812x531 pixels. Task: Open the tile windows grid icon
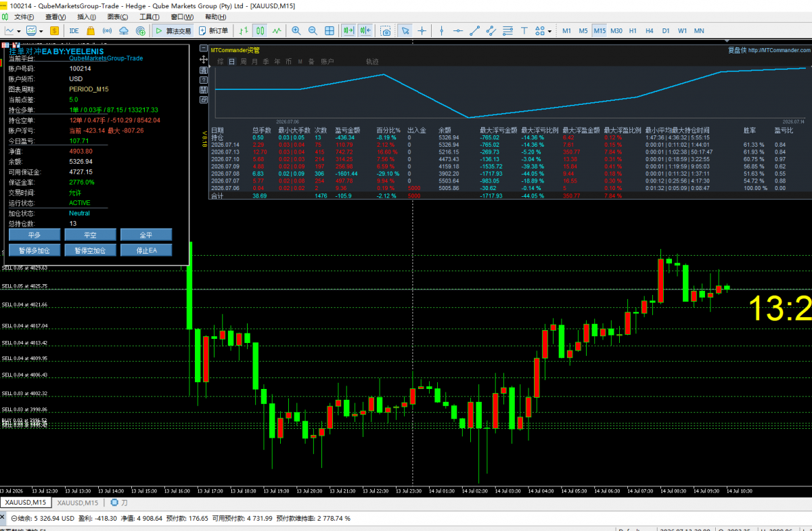[330, 30]
